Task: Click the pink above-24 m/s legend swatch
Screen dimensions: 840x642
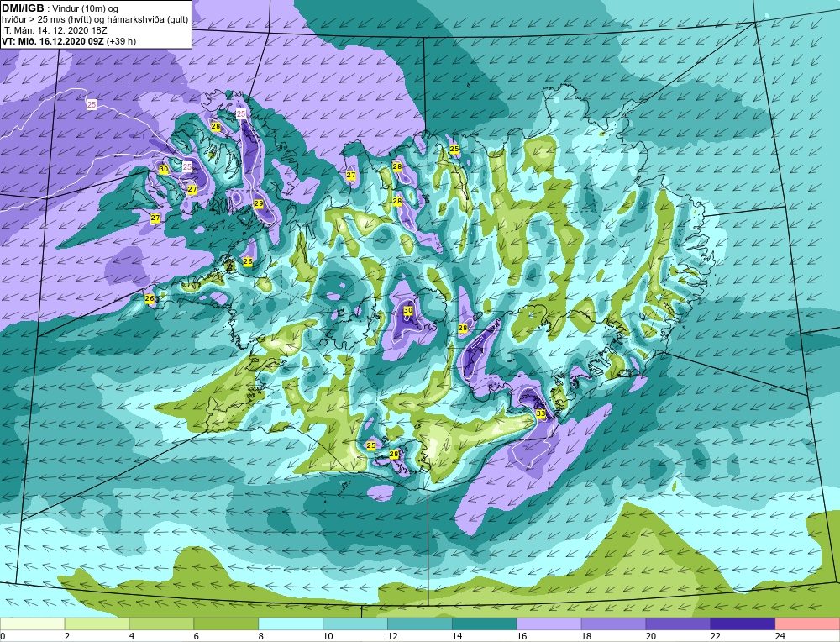Action: point(807,624)
